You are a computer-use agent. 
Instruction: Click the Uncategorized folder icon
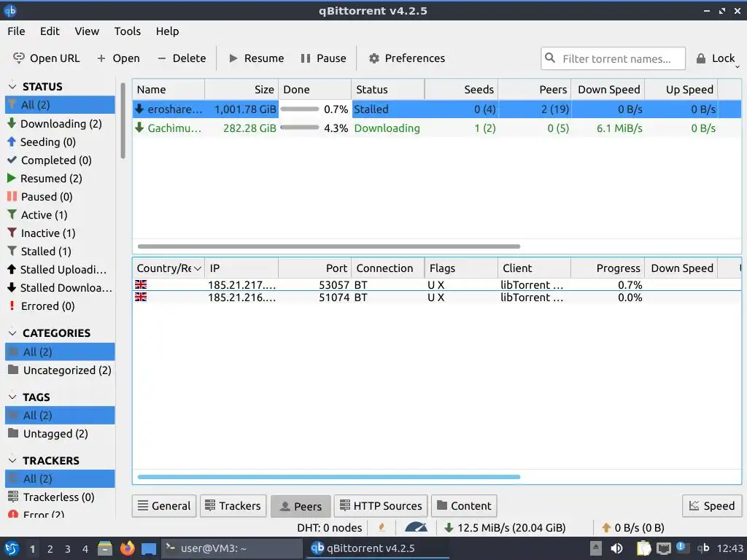click(13, 370)
